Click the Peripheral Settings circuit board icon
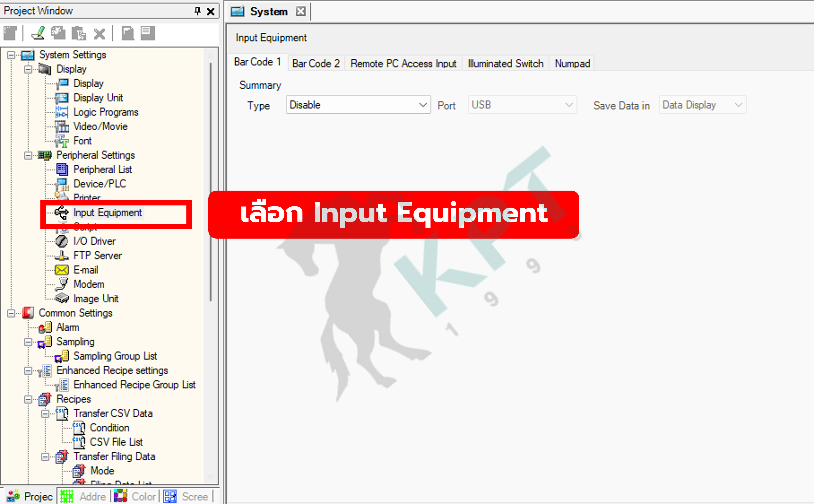Screen dimensions: 814x504 (45, 155)
